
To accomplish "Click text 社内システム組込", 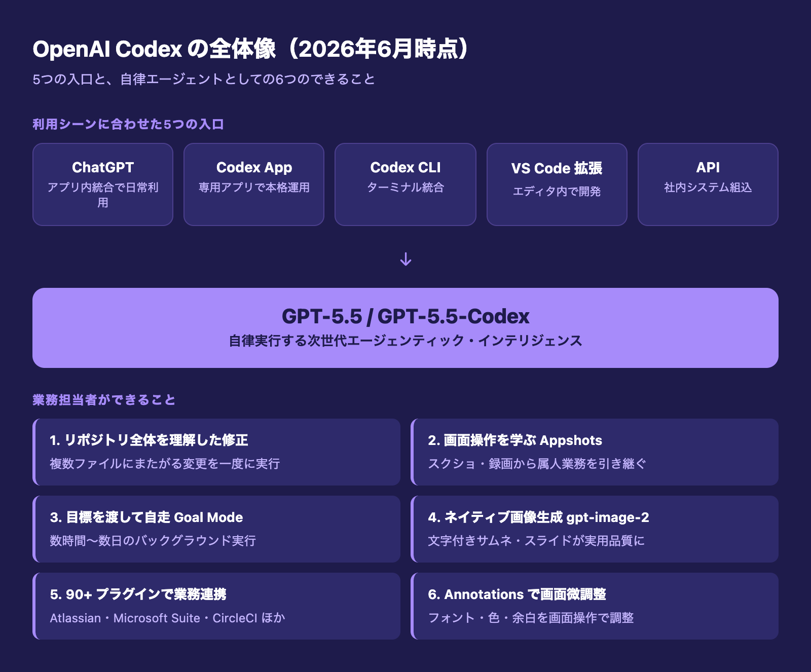I will [x=708, y=188].
